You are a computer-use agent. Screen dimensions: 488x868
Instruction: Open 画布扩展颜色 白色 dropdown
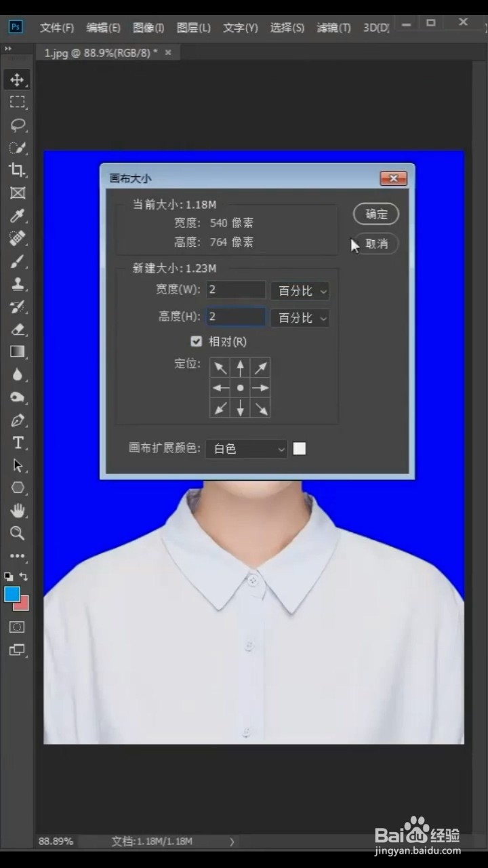click(x=247, y=449)
